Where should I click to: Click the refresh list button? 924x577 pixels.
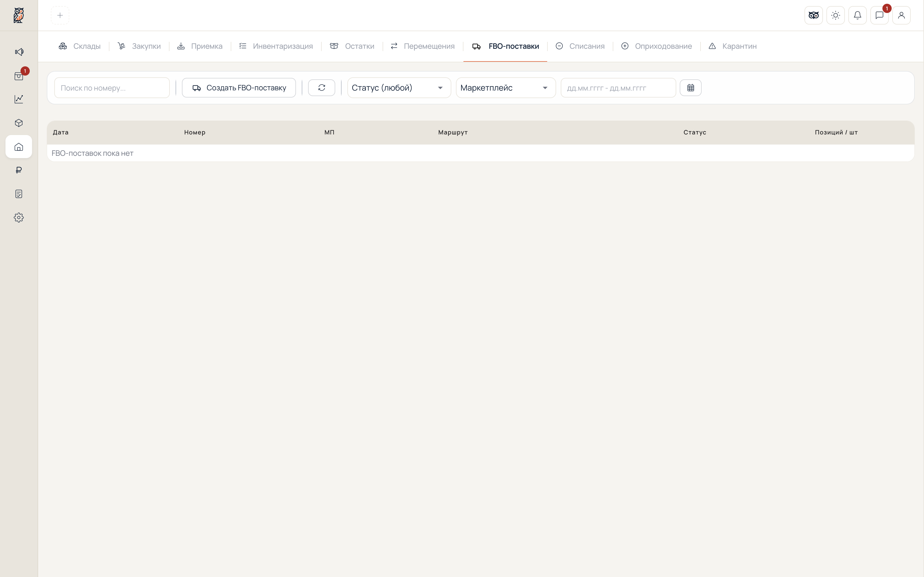click(321, 88)
